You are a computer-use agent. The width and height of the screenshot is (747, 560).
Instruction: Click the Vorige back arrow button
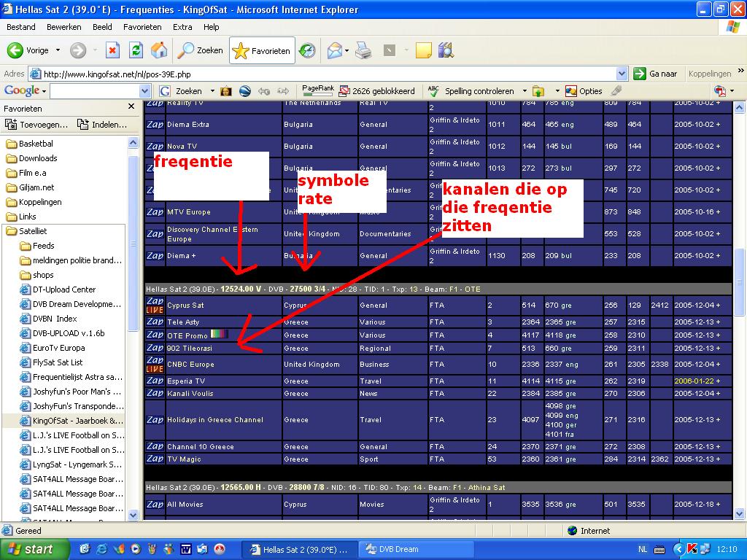(x=28, y=50)
